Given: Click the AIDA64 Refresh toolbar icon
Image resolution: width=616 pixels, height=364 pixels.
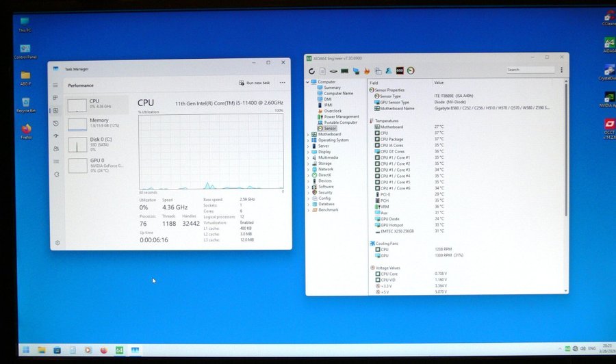Looking at the screenshot, I should pyautogui.click(x=312, y=70).
